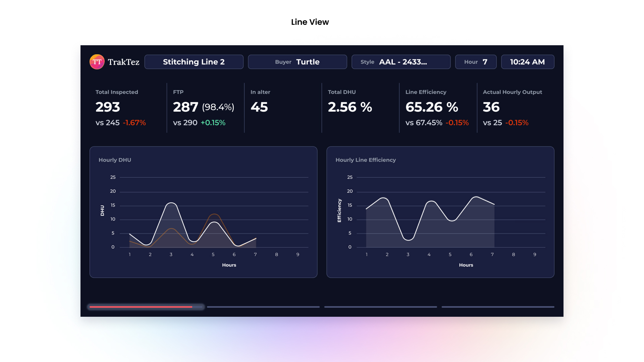Click the Hour 7 indicator
644x362 pixels.
476,62
